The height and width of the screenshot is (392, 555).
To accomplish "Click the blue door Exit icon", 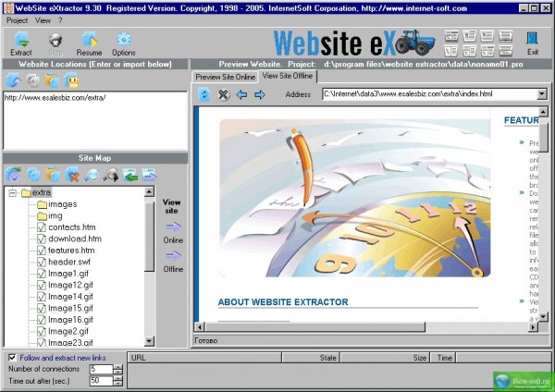I will click(532, 39).
